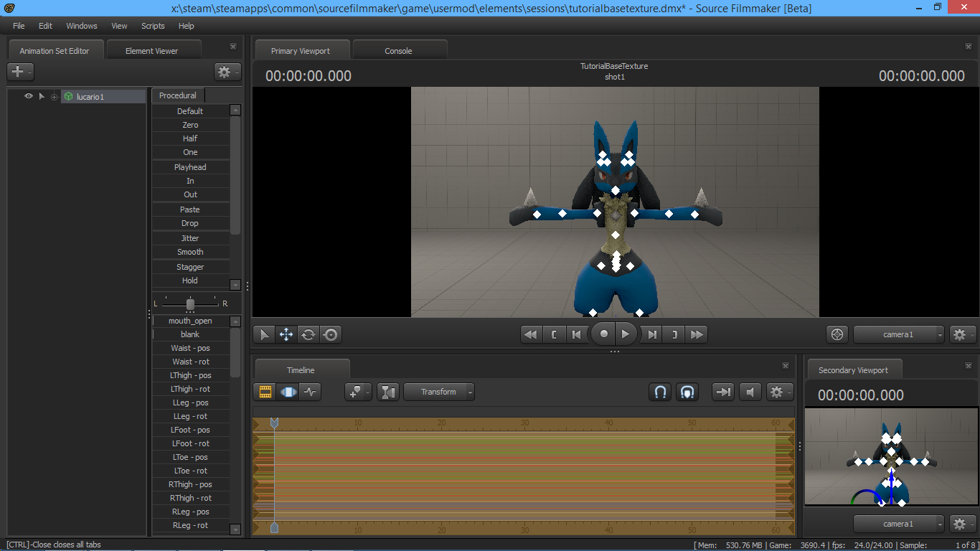The height and width of the screenshot is (551, 980).
Task: Click the hourglass time selection icon
Action: (x=388, y=392)
